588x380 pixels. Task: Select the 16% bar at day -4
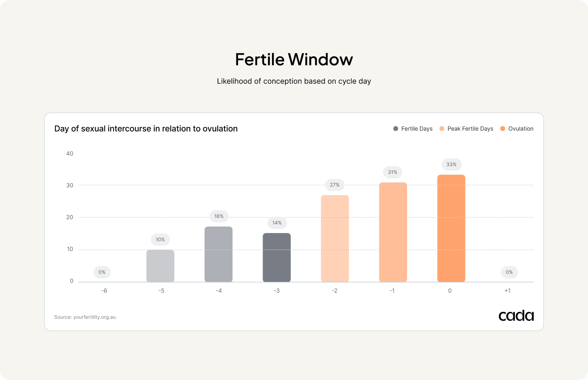[x=218, y=254]
